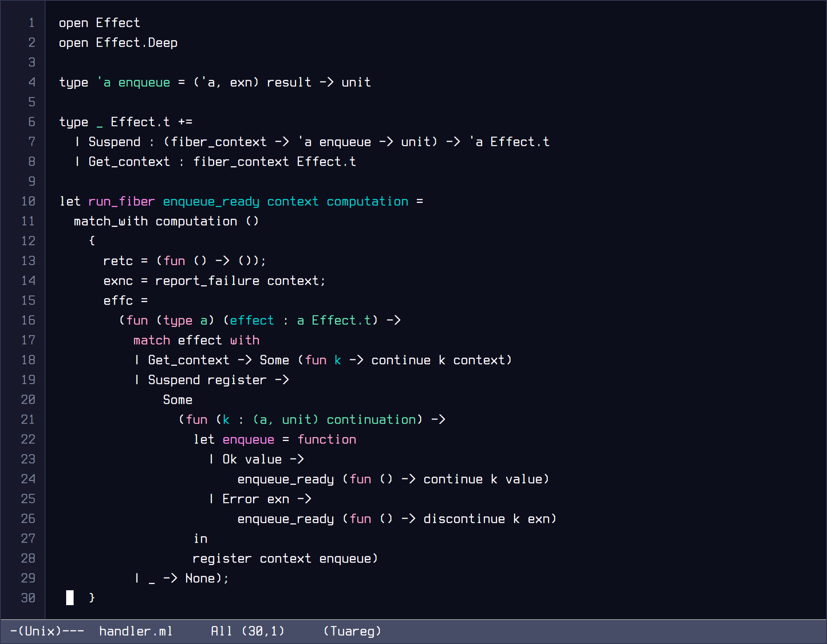
Task: Click 'continuation' on line 21
Action: pyautogui.click(x=371, y=420)
